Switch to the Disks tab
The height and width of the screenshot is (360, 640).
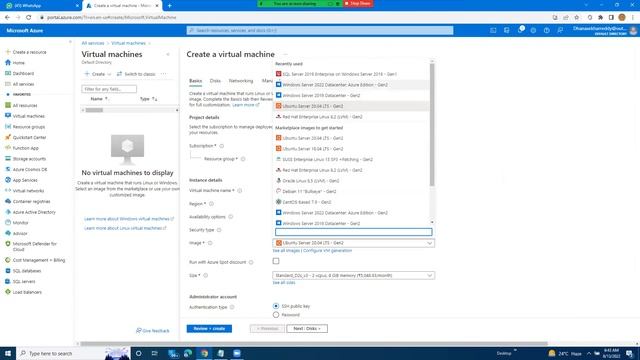point(215,81)
